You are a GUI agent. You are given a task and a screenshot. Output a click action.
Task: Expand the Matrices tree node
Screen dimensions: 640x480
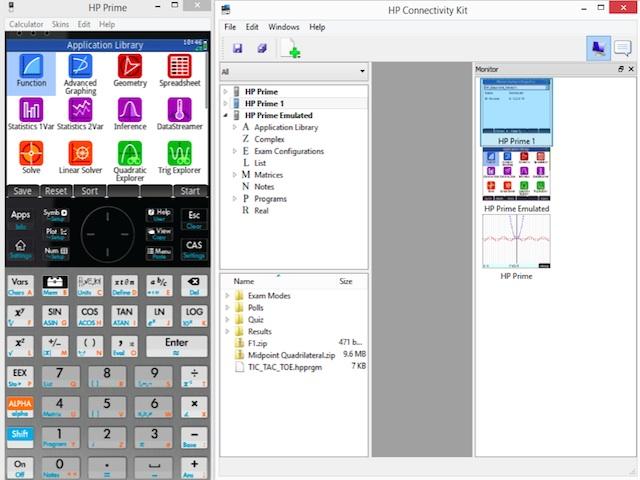tap(235, 175)
